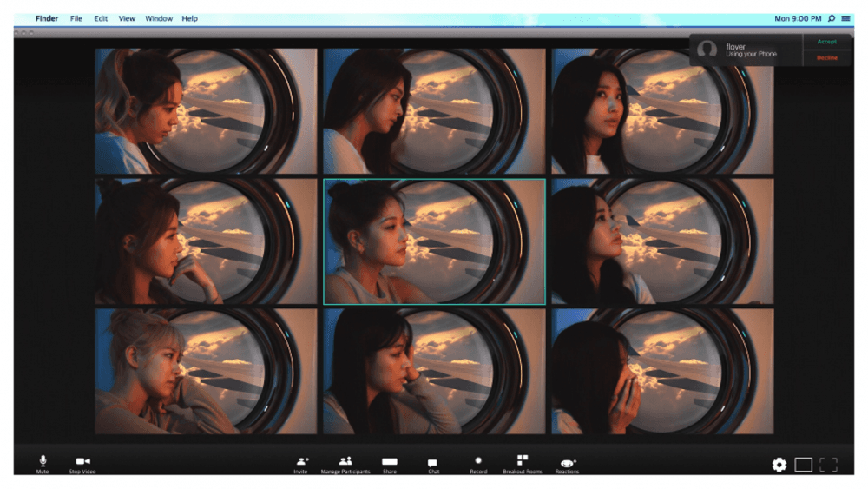Open the Reactions picker

pos(568,465)
